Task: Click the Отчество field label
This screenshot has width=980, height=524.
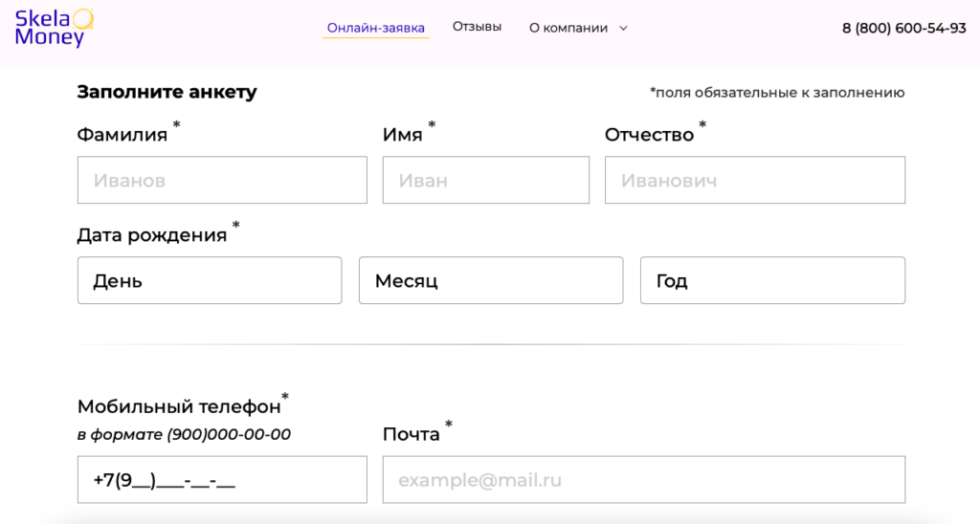Action: click(x=649, y=135)
